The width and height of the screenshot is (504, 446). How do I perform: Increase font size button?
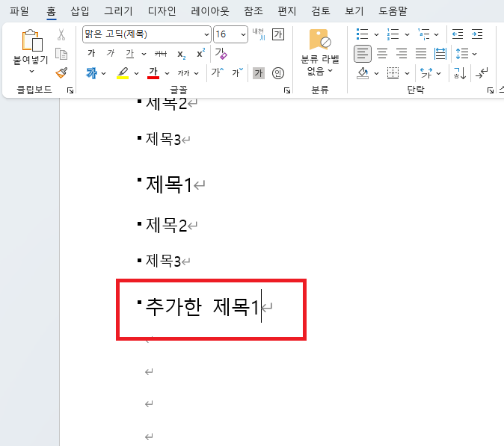pyautogui.click(x=218, y=72)
